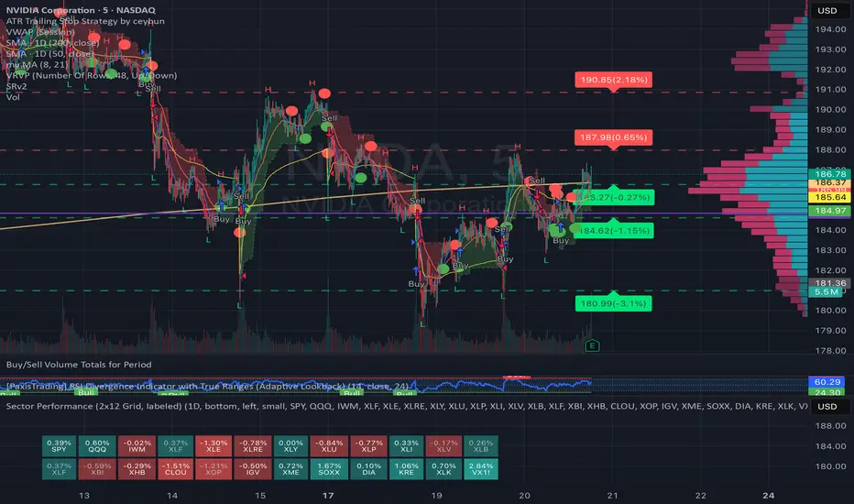Click the XLE -1.30% sector cell
This screenshot has height=504, width=854.
[x=213, y=446]
